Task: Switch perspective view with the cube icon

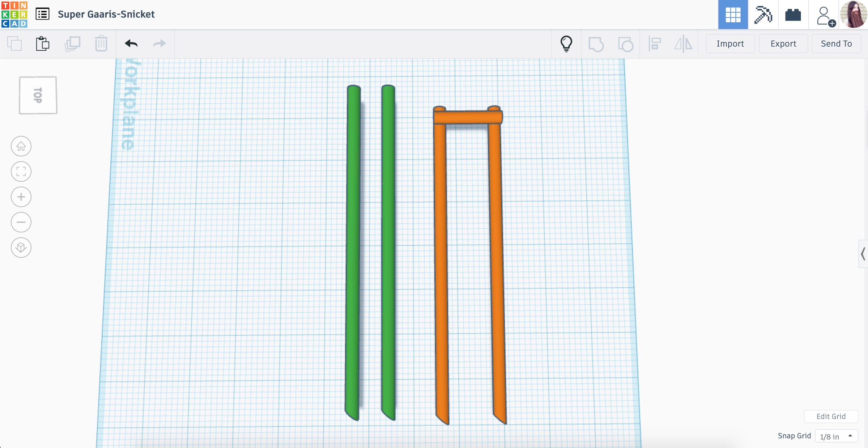Action: point(21,248)
